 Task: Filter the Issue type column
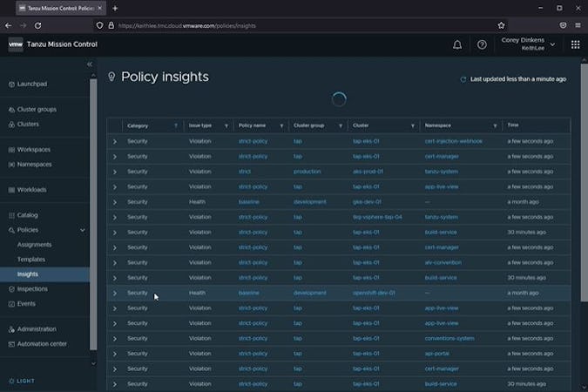(226, 125)
